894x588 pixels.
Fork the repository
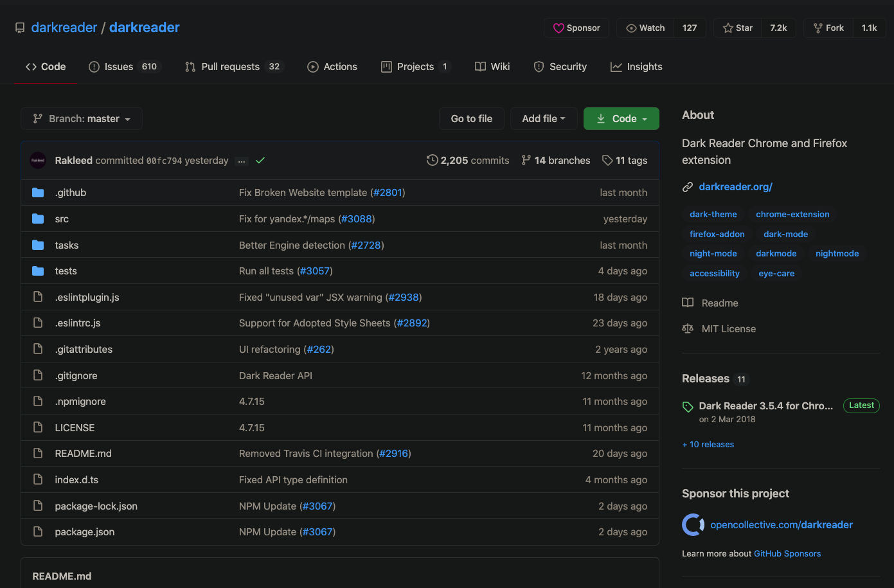point(828,28)
